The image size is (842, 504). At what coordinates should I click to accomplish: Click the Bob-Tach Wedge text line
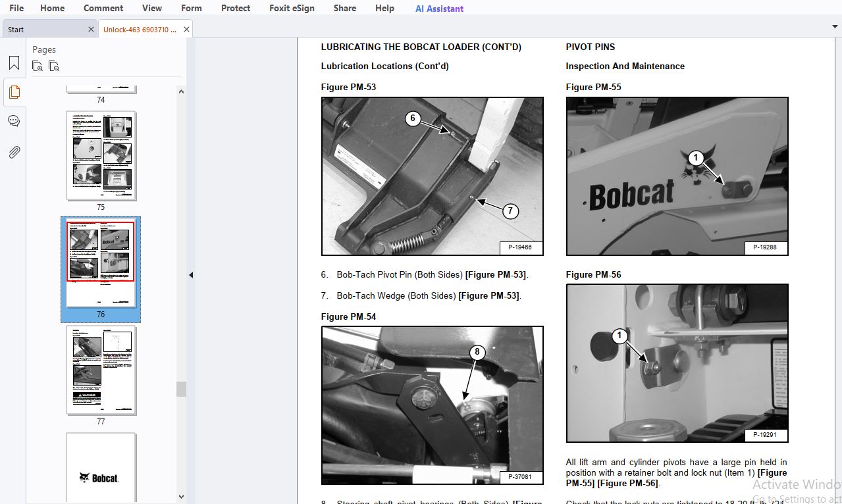click(421, 295)
